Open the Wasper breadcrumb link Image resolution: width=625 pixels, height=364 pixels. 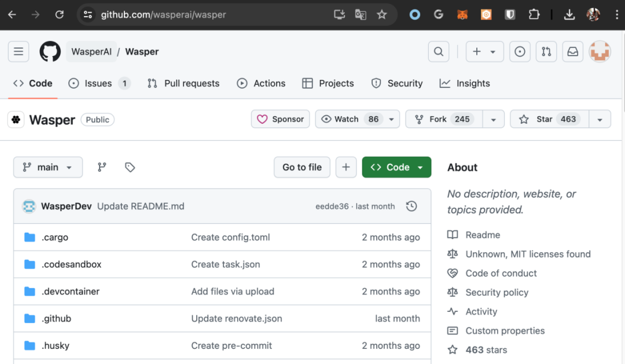(x=142, y=52)
